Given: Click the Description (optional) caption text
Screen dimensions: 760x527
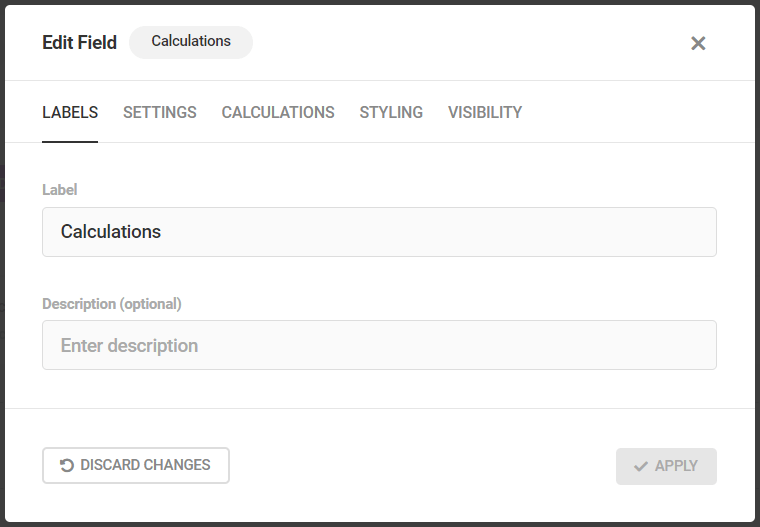Looking at the screenshot, I should point(112,304).
